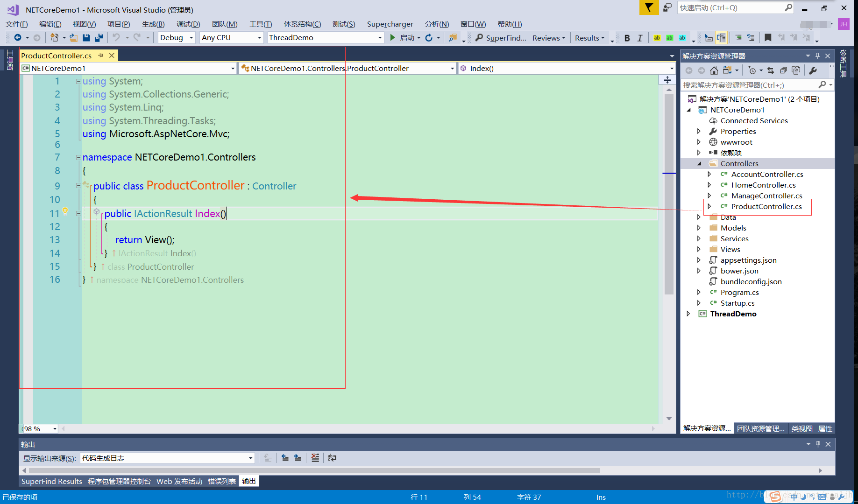This screenshot has width=858, height=504.
Task: Click the Undo arrow icon
Action: click(x=116, y=37)
